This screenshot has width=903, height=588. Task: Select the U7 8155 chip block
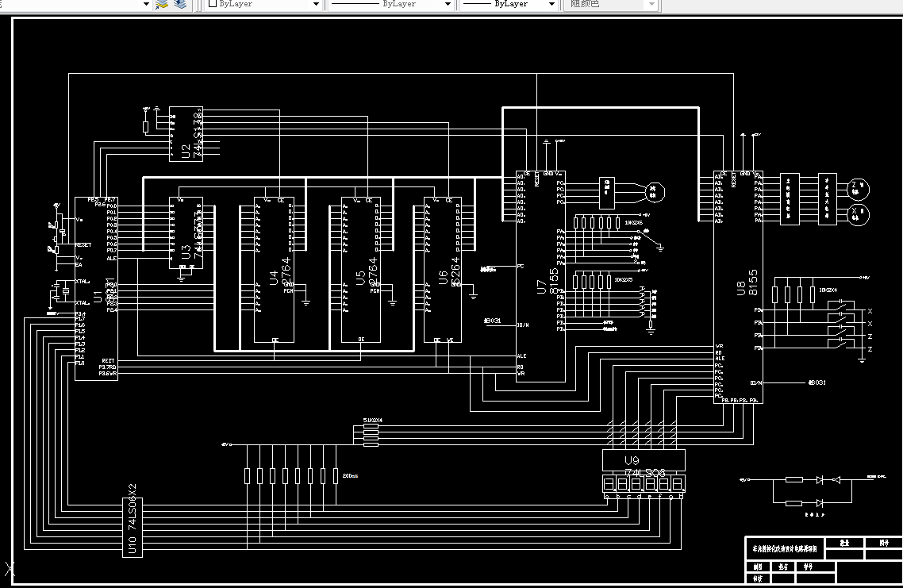pos(540,276)
